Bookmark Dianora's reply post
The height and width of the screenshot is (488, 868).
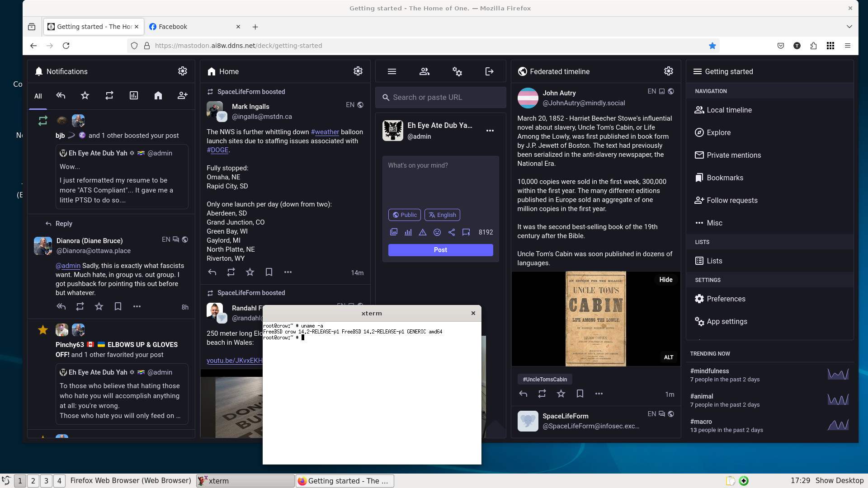(x=118, y=306)
